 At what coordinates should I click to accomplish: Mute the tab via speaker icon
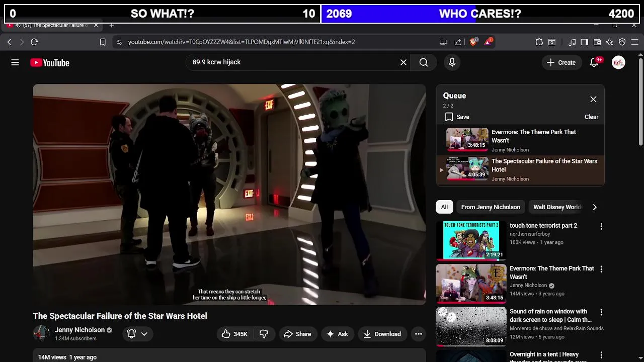click(18, 25)
